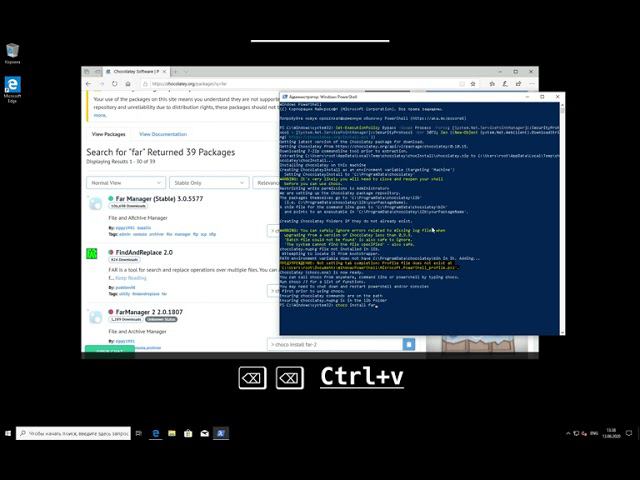Screen dimensions: 640x480
Task: Go back in the Edge browser
Action: coord(89,84)
